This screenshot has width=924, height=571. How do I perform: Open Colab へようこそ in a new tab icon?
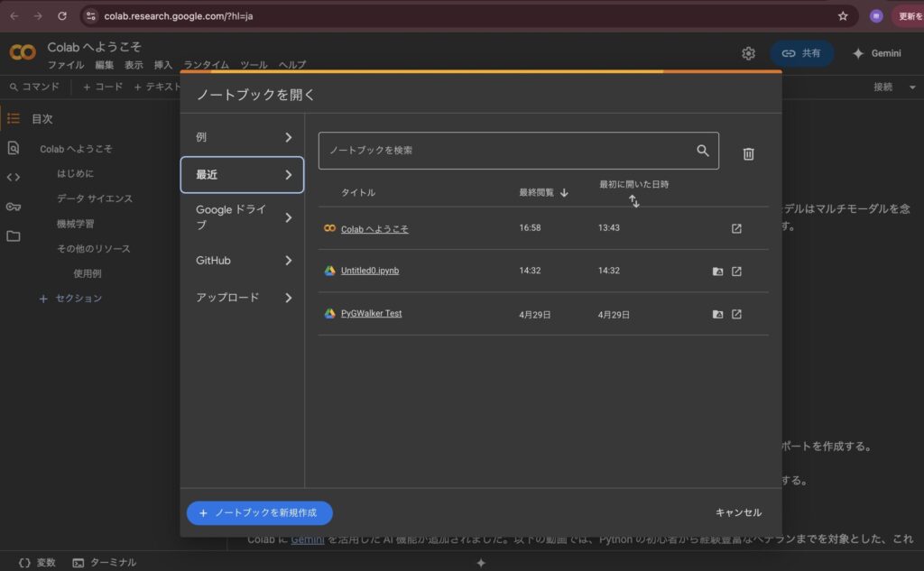736,228
